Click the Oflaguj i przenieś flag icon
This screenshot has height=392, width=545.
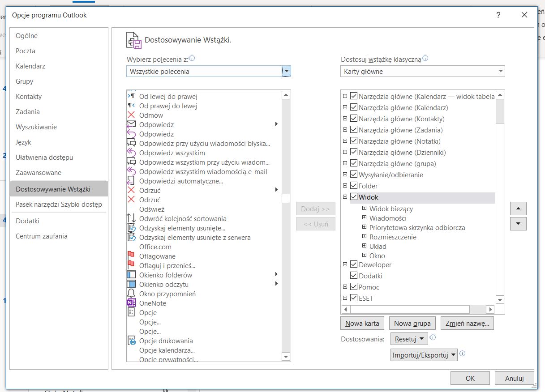pos(131,265)
